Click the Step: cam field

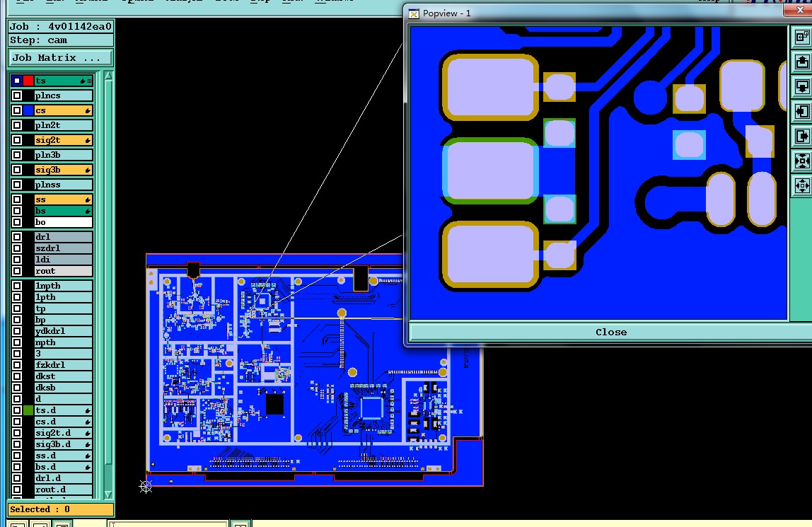tap(61, 40)
